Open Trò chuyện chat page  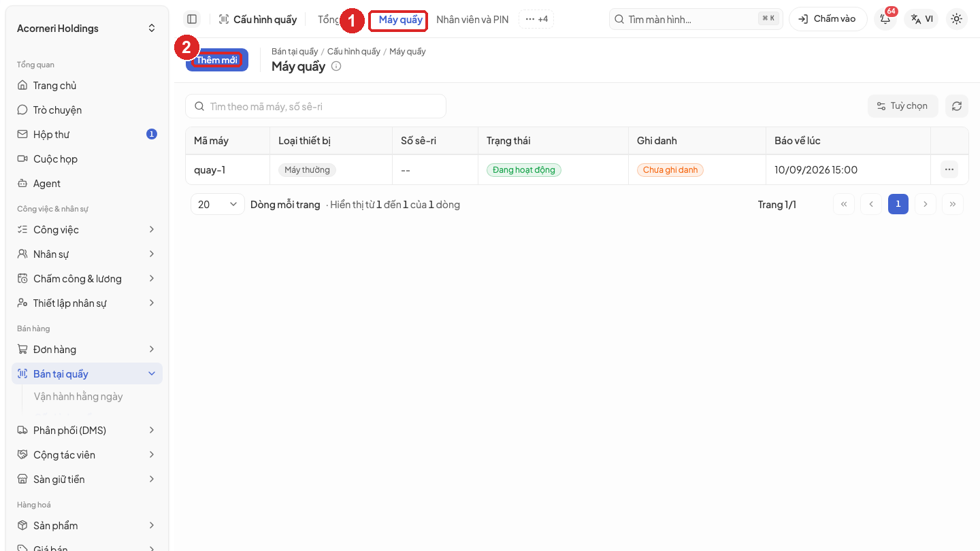tap(87, 110)
